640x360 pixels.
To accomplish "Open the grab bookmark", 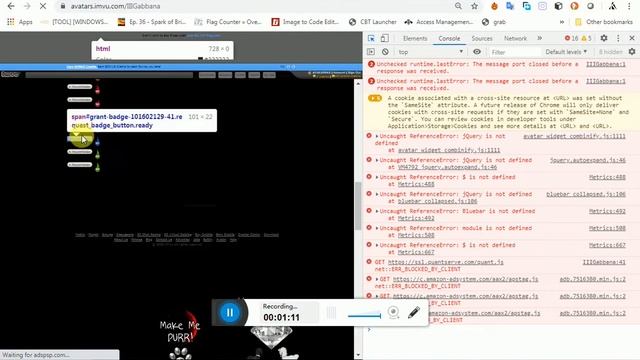I will point(494,22).
